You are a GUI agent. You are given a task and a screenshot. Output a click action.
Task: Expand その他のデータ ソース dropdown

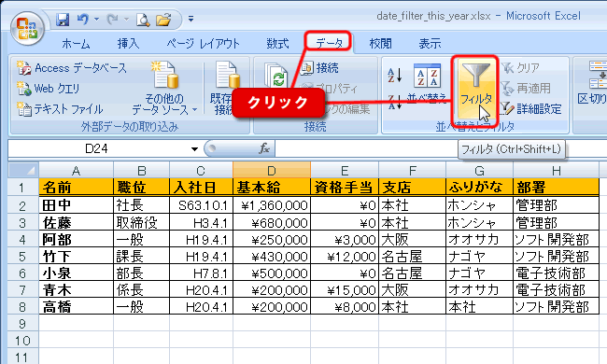[165, 88]
